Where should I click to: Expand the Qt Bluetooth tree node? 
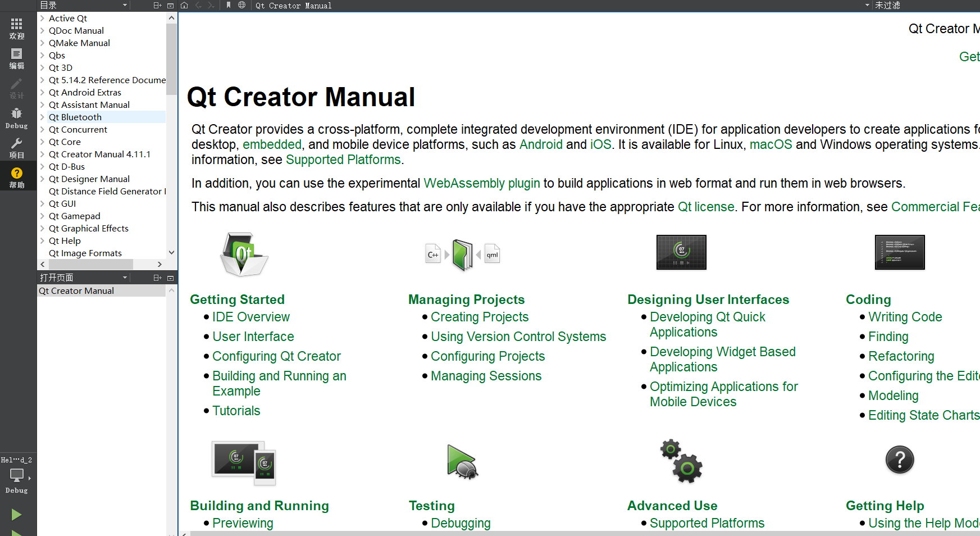(42, 117)
